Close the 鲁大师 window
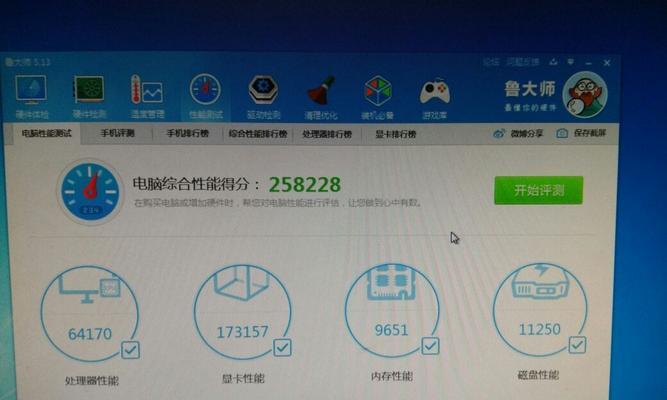This screenshot has height=400, width=667. 607,63
